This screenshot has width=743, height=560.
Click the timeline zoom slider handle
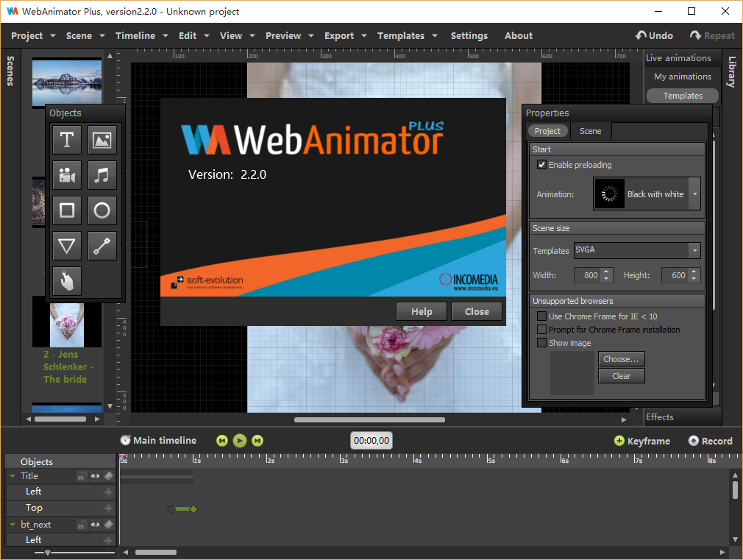[48, 552]
